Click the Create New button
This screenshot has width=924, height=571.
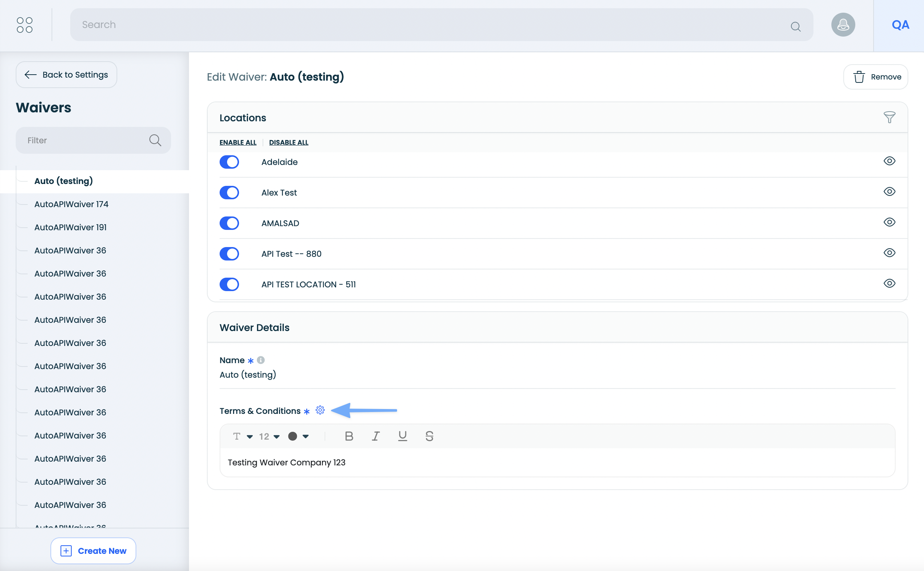pyautogui.click(x=93, y=550)
